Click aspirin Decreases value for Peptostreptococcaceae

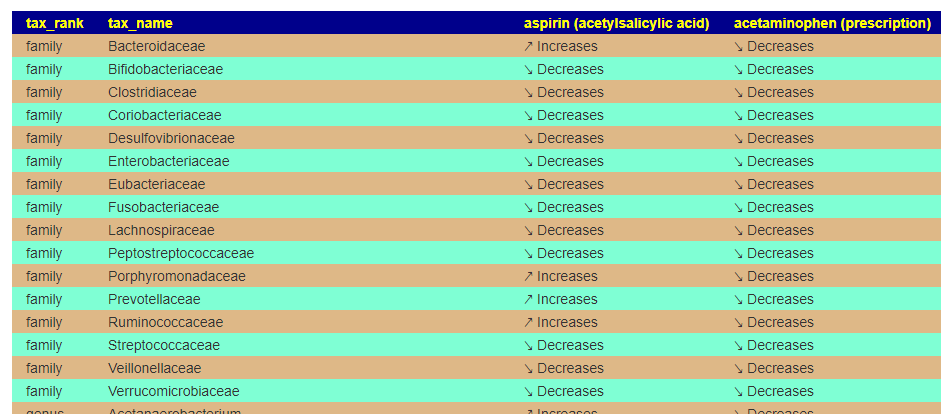563,253
